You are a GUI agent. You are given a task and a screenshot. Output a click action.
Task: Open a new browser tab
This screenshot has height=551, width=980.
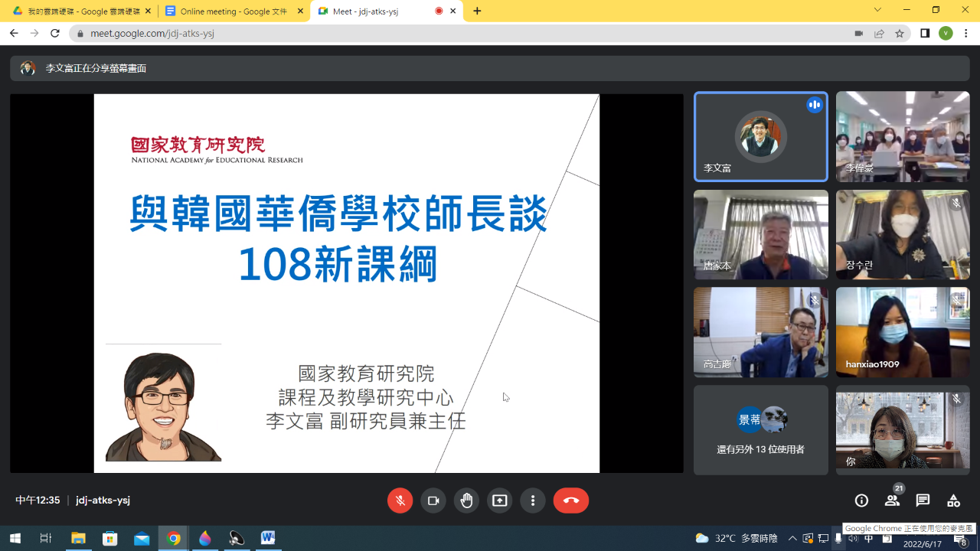[x=477, y=11]
